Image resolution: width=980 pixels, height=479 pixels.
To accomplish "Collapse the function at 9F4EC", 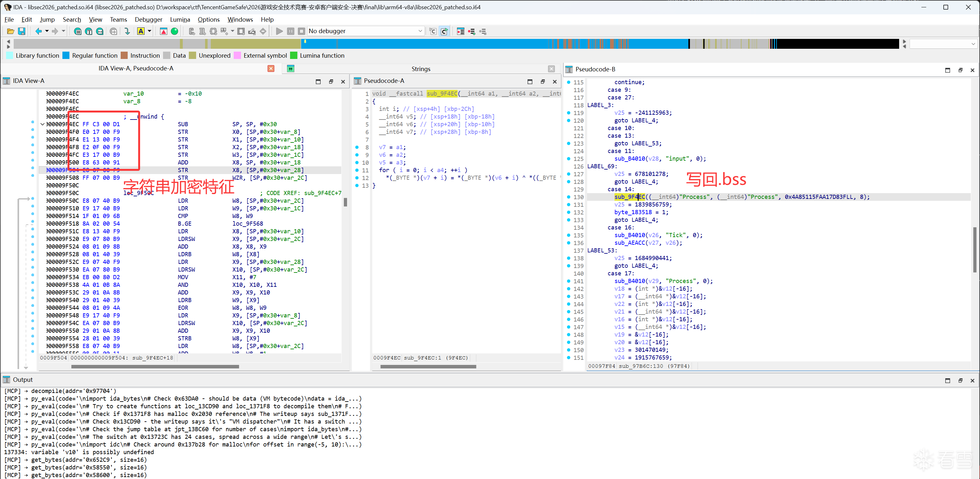I will pos(42,124).
